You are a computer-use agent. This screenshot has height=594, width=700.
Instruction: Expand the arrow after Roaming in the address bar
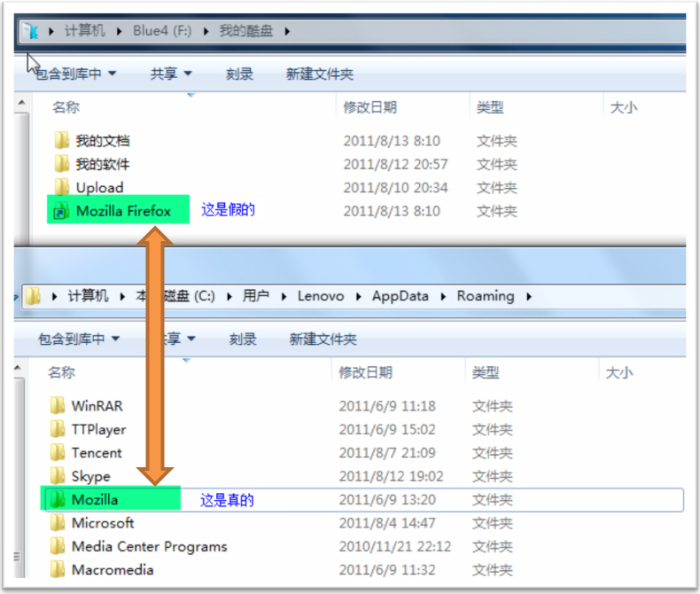click(x=529, y=296)
